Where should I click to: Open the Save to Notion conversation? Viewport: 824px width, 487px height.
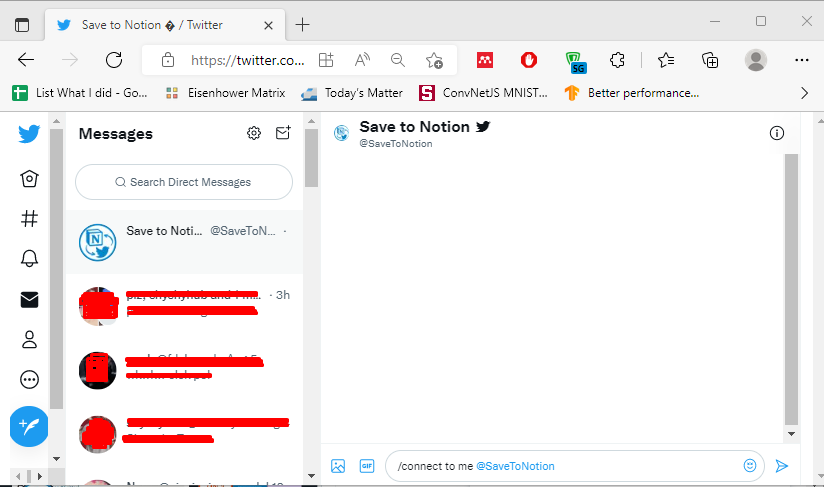[184, 242]
